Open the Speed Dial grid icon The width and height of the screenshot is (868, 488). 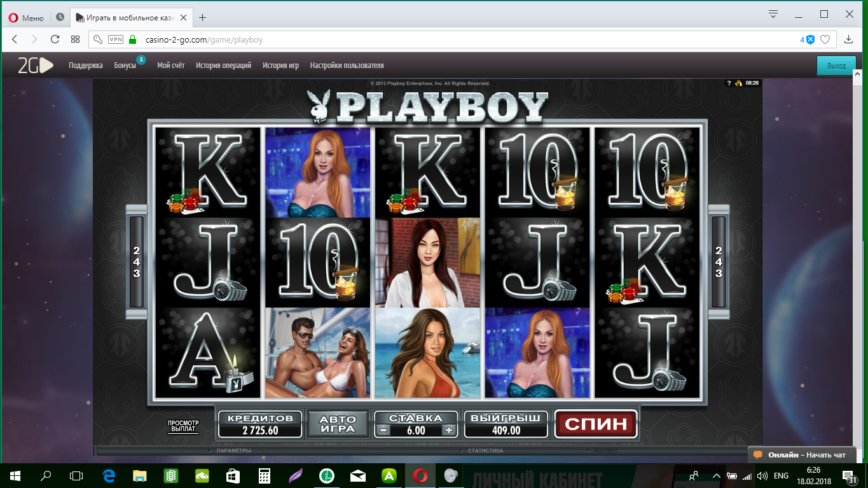[75, 39]
